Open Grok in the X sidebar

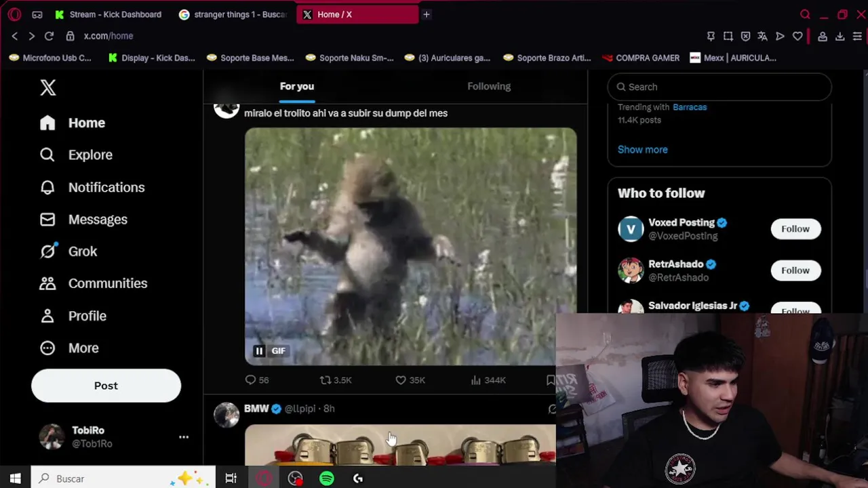pyautogui.click(x=68, y=251)
